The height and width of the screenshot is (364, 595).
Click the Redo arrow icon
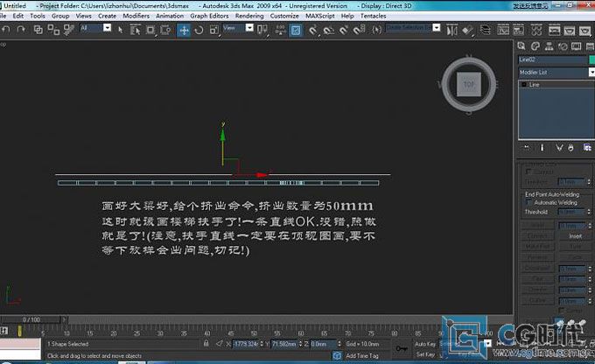click(x=21, y=29)
